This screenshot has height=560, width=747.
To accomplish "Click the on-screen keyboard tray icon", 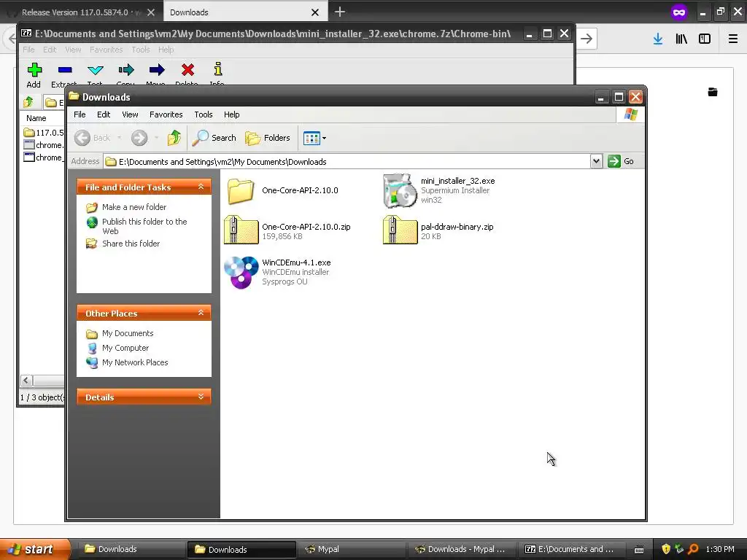I will point(639,550).
